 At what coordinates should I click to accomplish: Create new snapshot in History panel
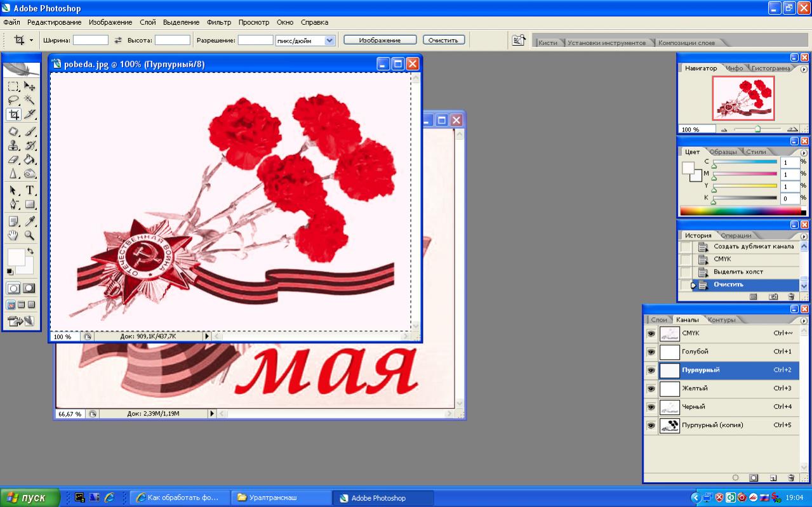(x=773, y=296)
